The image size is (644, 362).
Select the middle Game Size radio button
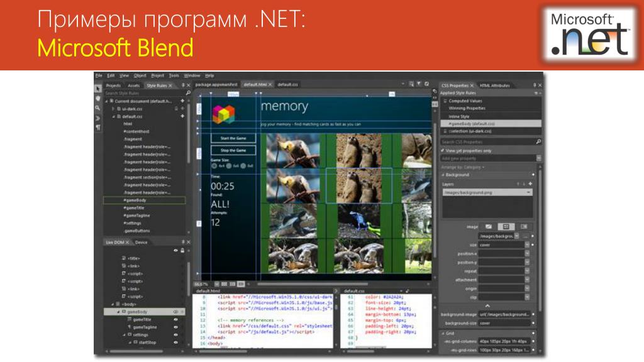click(x=229, y=166)
